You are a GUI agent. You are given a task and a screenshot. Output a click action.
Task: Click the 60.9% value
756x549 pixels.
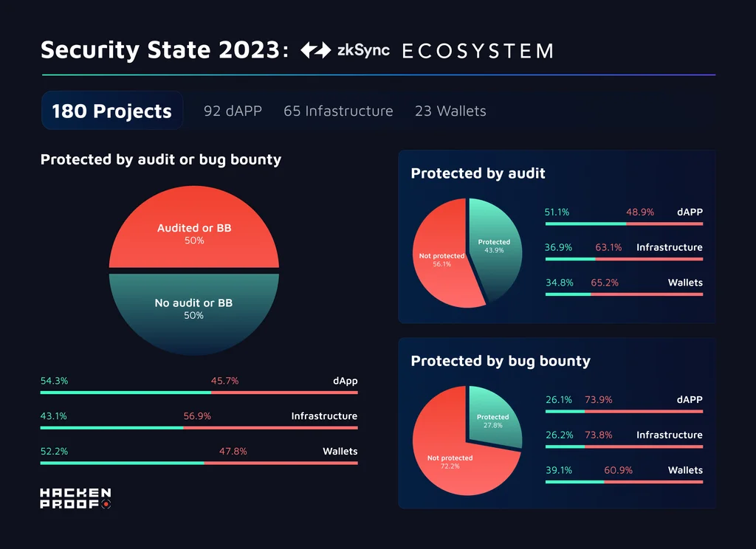click(x=619, y=470)
